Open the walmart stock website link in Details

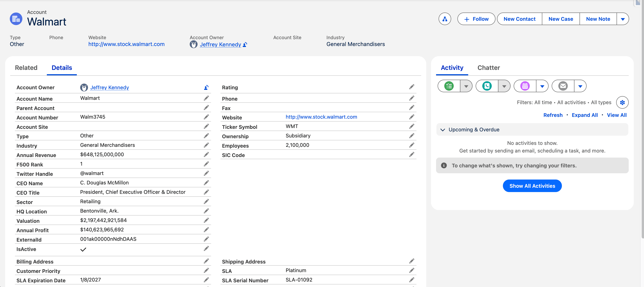[321, 117]
